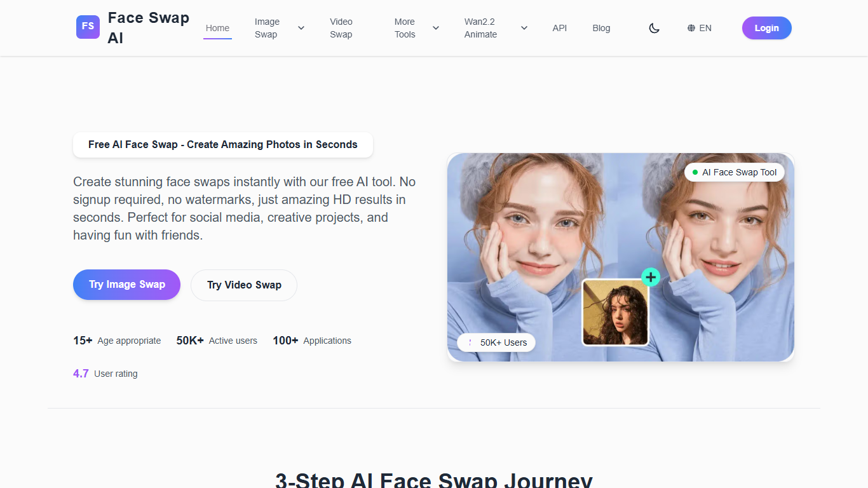Click the Free AI Face Swap banner pill
Viewport: 868px width, 488px height.
click(222, 144)
